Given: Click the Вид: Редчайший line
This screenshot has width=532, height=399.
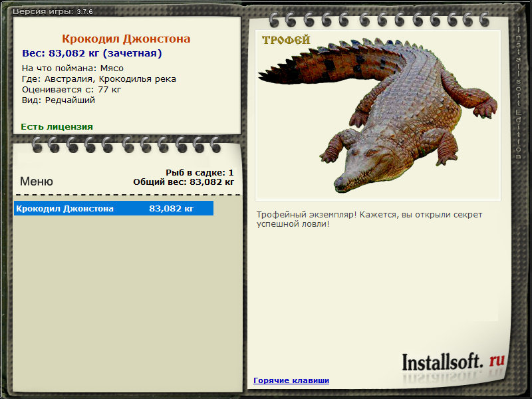Looking at the screenshot, I should 59,100.
